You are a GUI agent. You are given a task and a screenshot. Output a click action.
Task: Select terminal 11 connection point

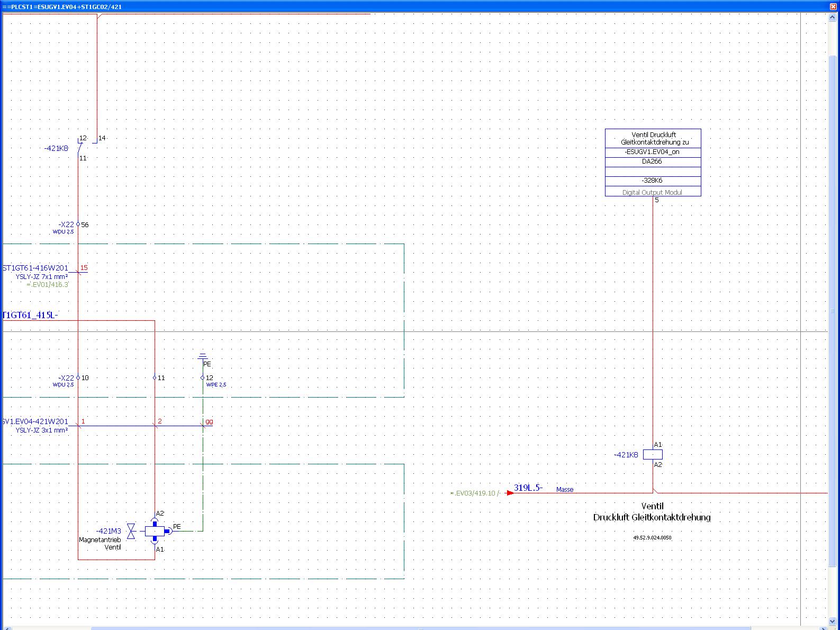pyautogui.click(x=155, y=377)
